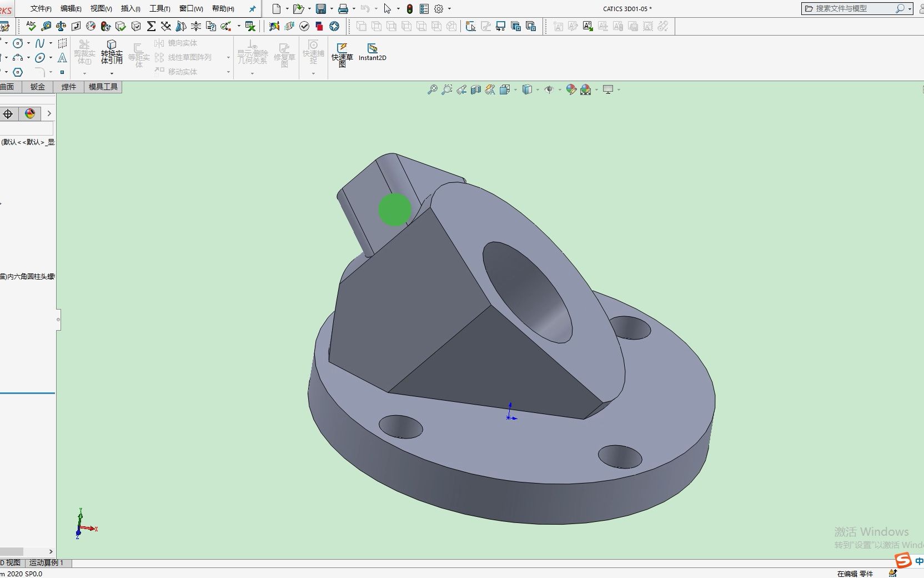
Task: Select the 快速草图 (Quick Sketch) tool
Action: coord(343,53)
